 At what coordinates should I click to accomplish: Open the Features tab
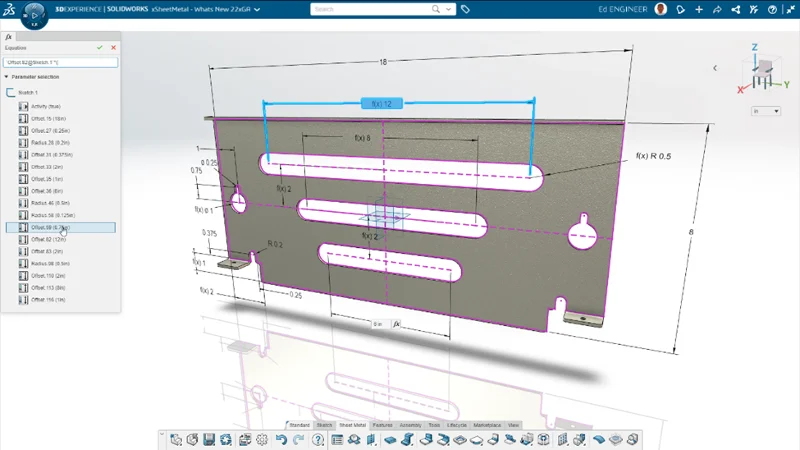click(x=382, y=425)
